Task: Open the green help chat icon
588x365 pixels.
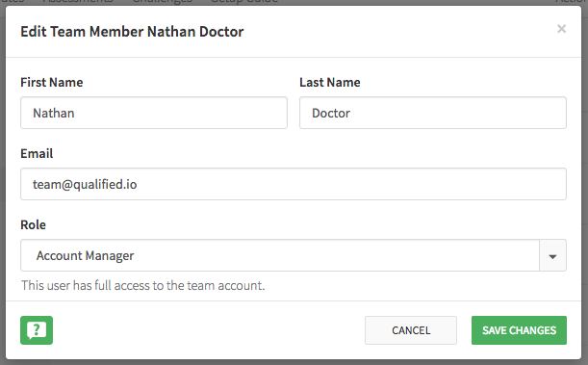Action: 37,330
